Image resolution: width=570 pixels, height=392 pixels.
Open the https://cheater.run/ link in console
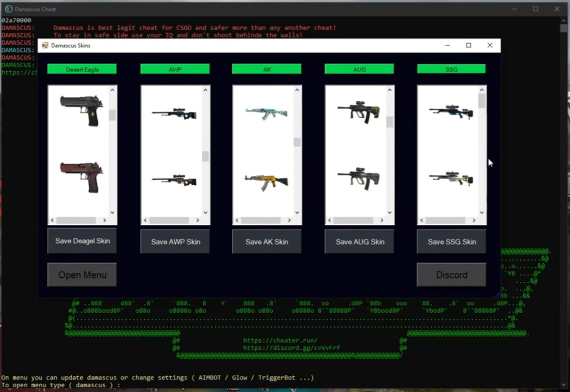pyautogui.click(x=280, y=340)
